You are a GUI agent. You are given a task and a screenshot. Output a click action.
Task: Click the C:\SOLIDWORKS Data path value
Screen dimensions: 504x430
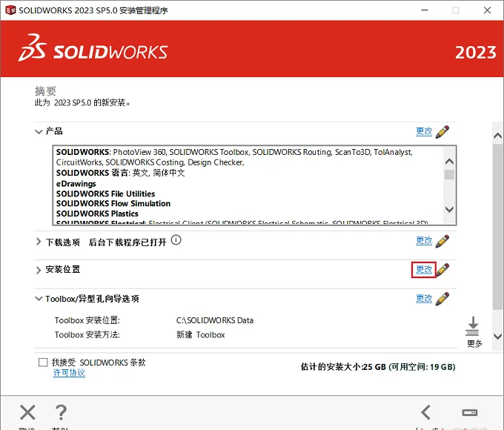tap(215, 320)
